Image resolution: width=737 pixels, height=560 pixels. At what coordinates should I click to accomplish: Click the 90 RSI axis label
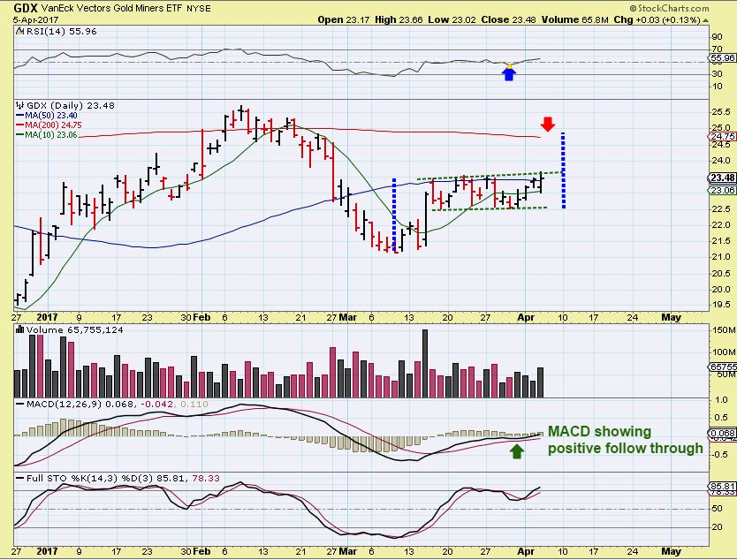coord(717,37)
